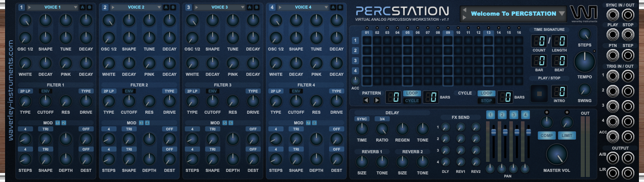Open the VOICE 3 preset dropdown
Viewport: 644px width, 182px height.
click(243, 8)
